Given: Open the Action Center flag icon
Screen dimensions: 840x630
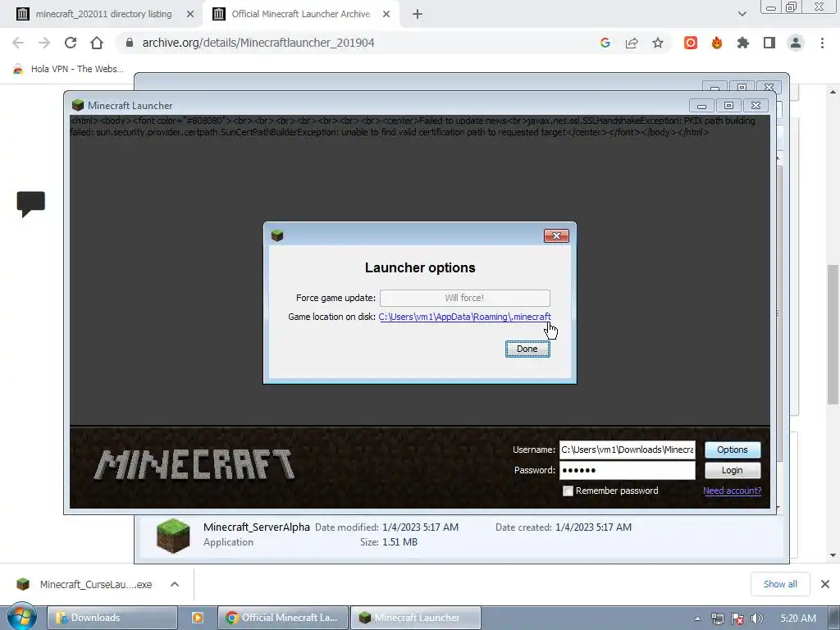Looking at the screenshot, I should pyautogui.click(x=737, y=619).
